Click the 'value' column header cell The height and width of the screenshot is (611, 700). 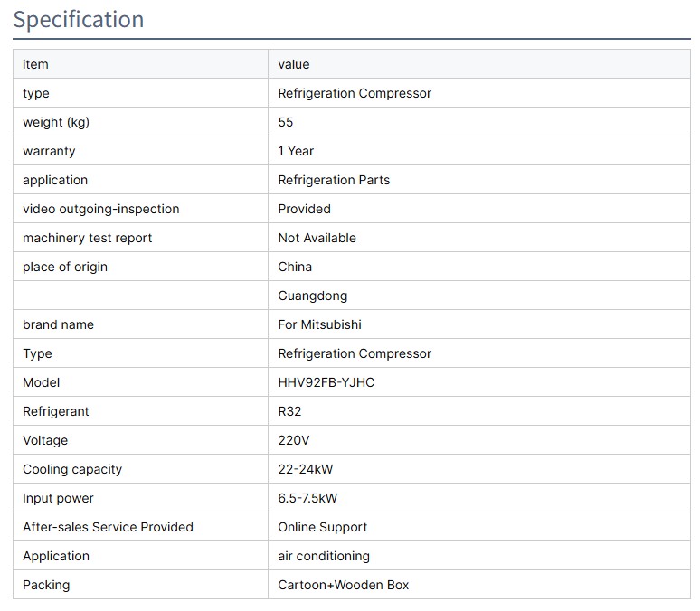(294, 64)
